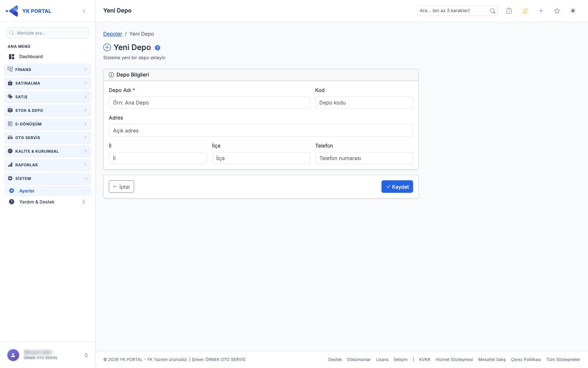Focus the Açık adres input field
This screenshot has height=368, width=588.
coord(261,130)
